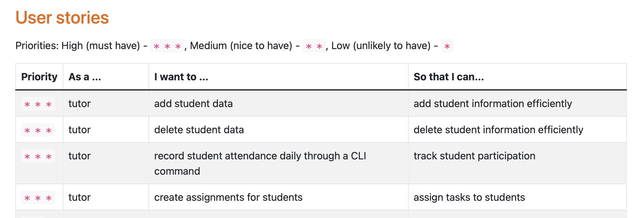Click the single-asterisk Low priority legend badge
Image resolution: width=644 pixels, height=218 pixels.
tap(447, 46)
